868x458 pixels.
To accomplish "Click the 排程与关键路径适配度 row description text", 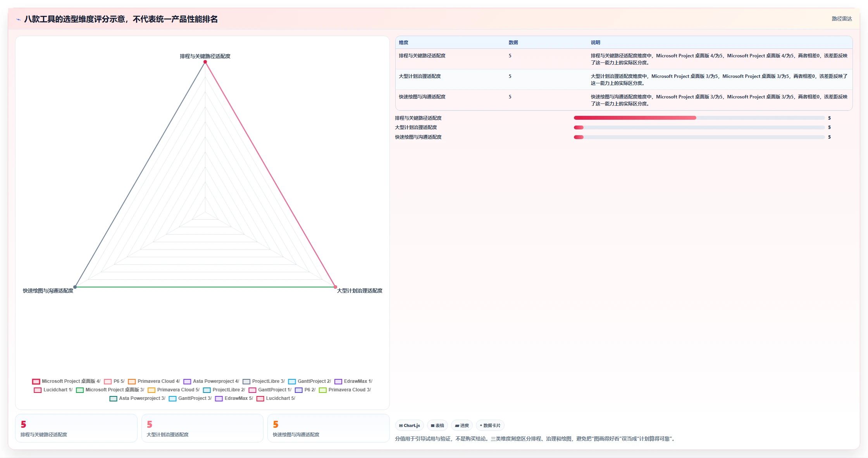I will (719, 59).
